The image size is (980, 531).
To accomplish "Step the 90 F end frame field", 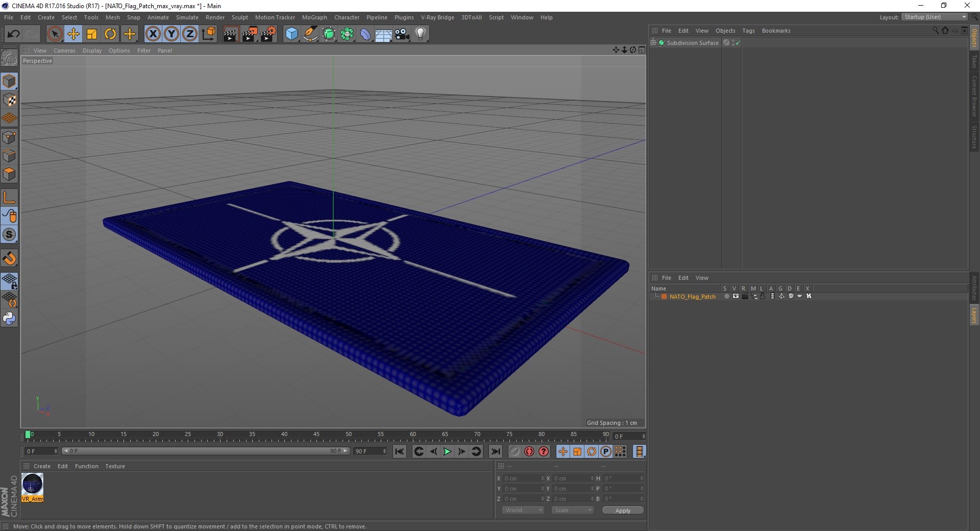I will click(x=384, y=451).
